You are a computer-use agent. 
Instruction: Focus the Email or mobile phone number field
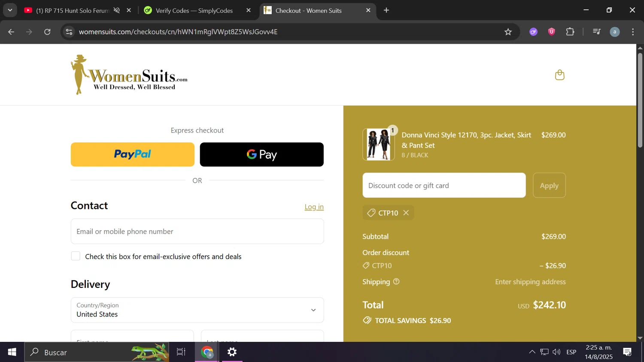[197, 232]
